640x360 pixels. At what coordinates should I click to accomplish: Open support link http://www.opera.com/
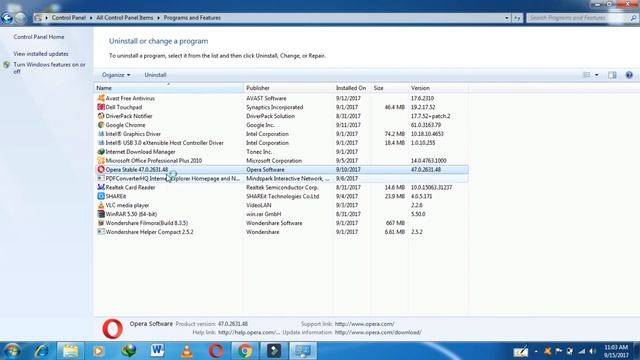(364, 324)
